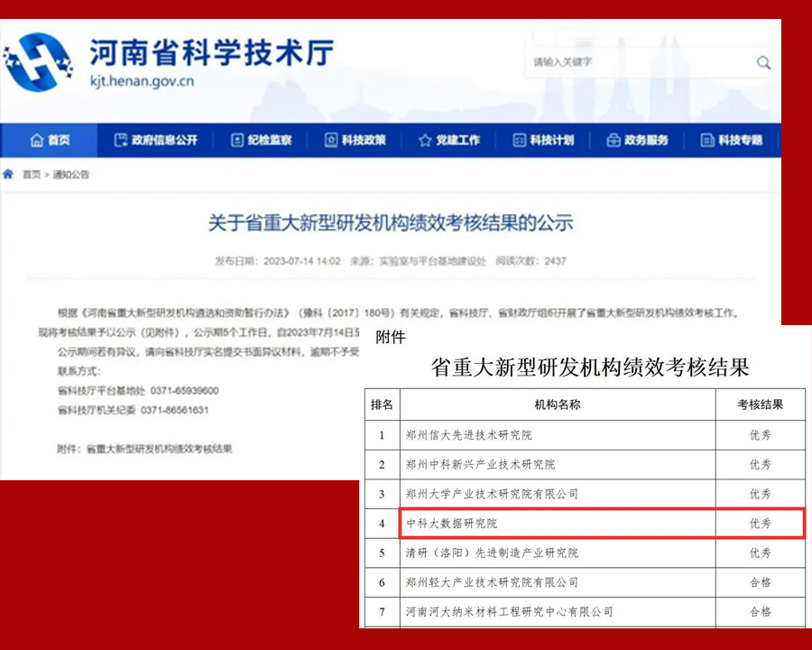This screenshot has width=812, height=650.
Task: Click the 首页 breadcrumb link
Action: 31,174
